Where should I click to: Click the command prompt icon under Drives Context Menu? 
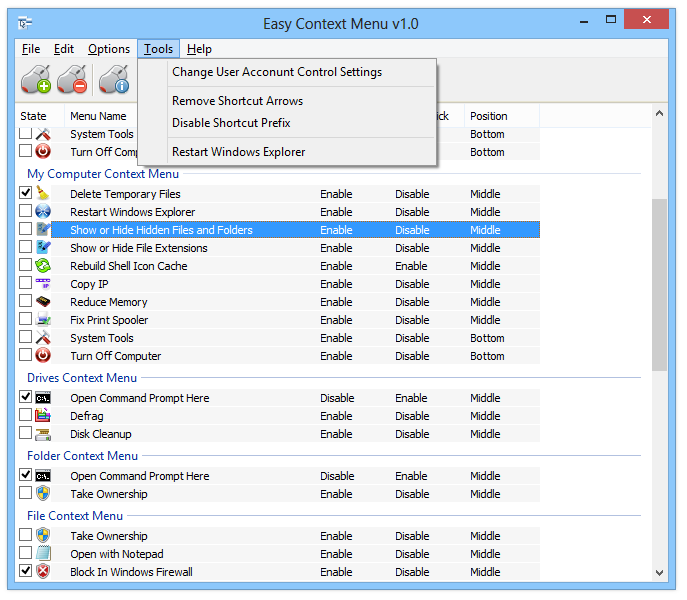pos(43,398)
